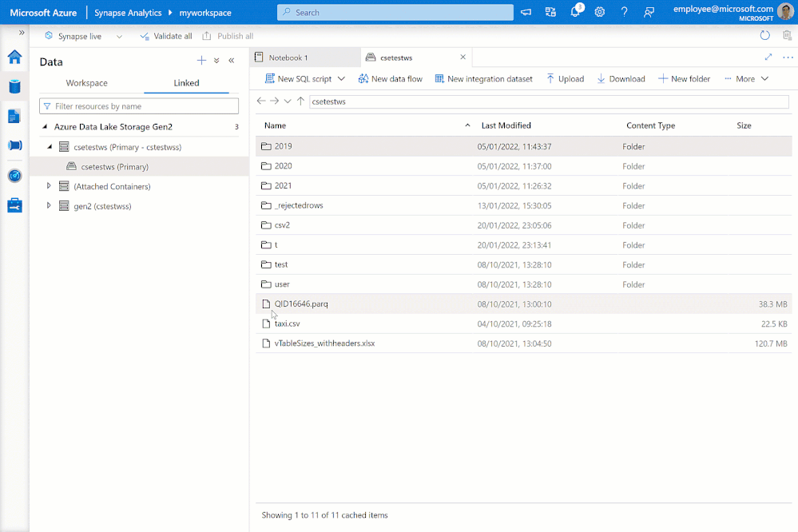Click the Upload toolbar button
798x532 pixels.
click(565, 79)
